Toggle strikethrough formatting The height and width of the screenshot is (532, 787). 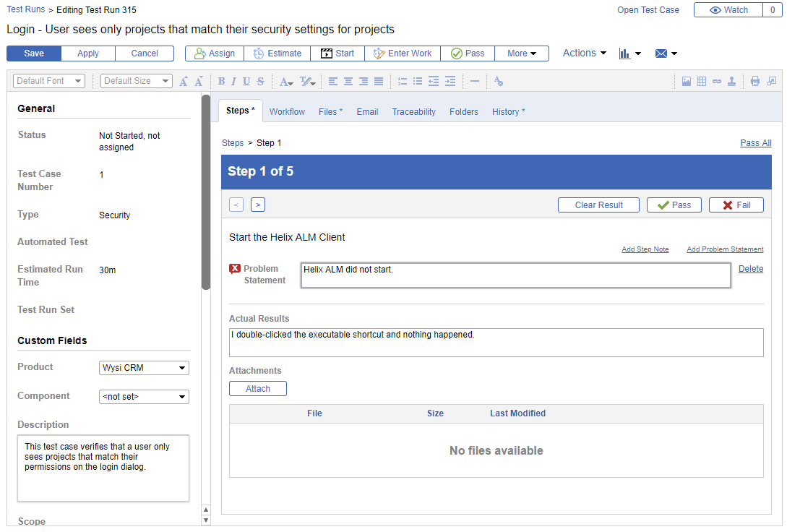pyautogui.click(x=260, y=82)
